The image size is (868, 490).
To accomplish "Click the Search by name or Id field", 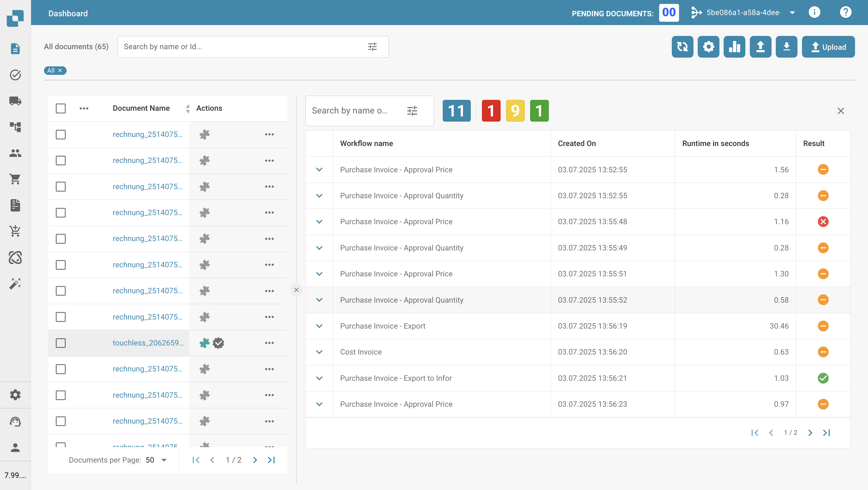I will tap(243, 46).
